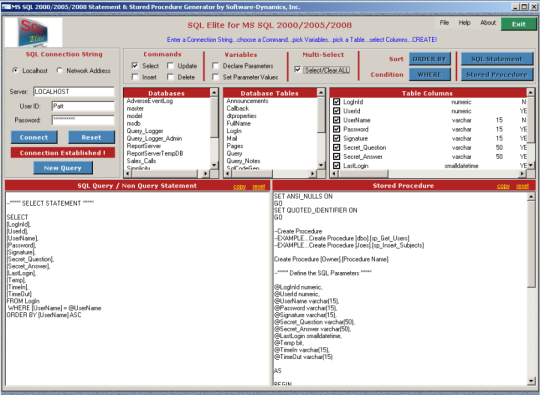The width and height of the screenshot is (540, 395).
Task: Toggle the Select/Clear ALL checkbox
Action: (298, 70)
